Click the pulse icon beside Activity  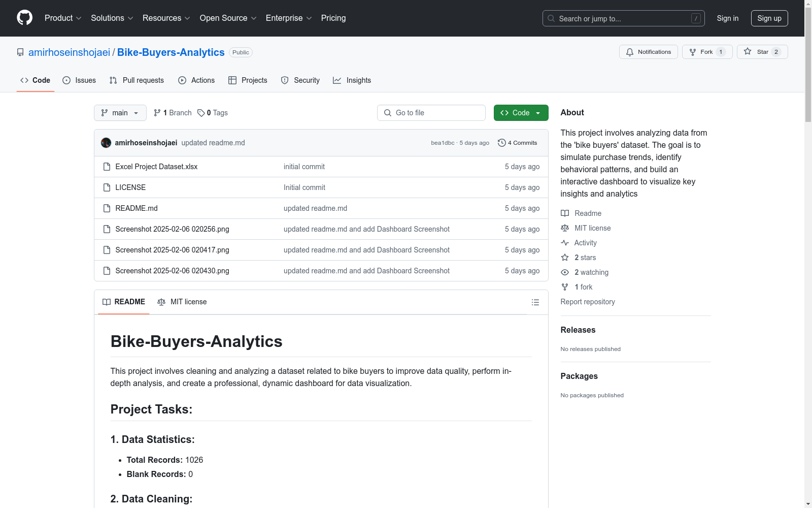click(565, 243)
